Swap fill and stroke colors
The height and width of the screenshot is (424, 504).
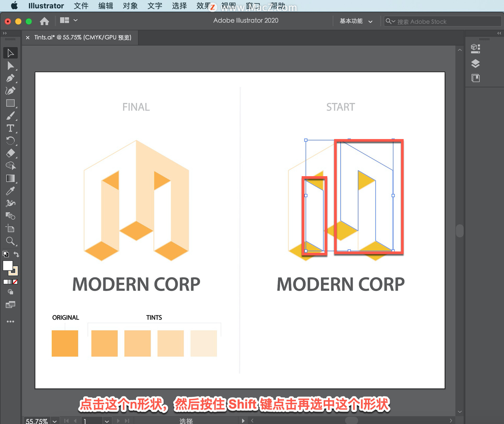coord(16,254)
